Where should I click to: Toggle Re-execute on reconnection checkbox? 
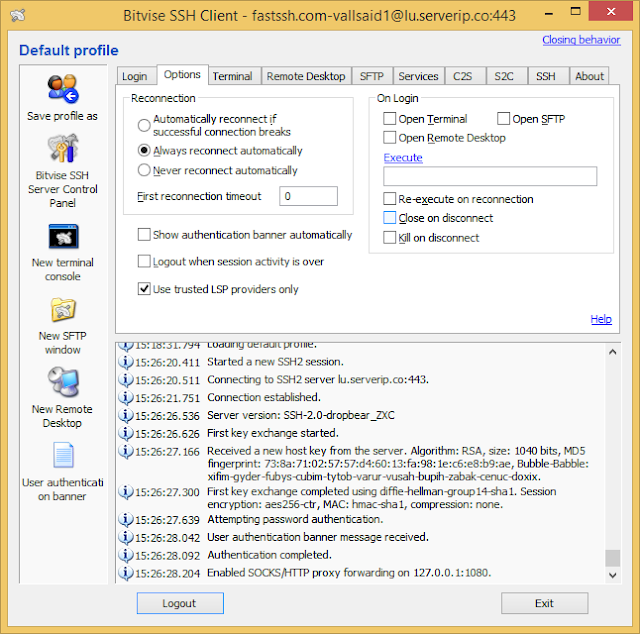(389, 199)
